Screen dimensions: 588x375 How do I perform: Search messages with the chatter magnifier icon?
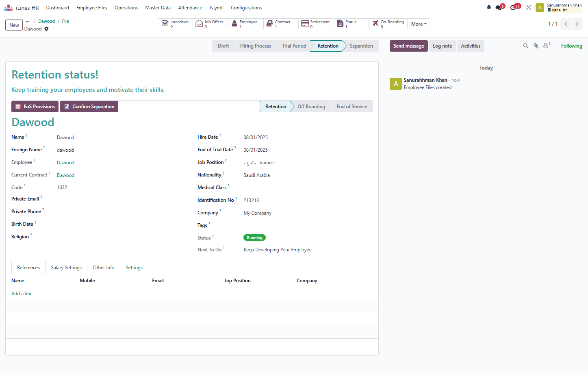526,46
